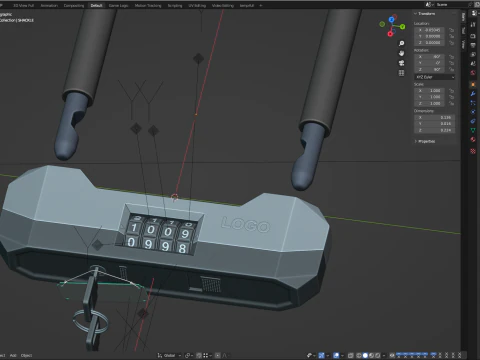Image resolution: width=480 pixels, height=360 pixels.
Task: Open the green Object Data properties tab
Action: pyautogui.click(x=473, y=130)
